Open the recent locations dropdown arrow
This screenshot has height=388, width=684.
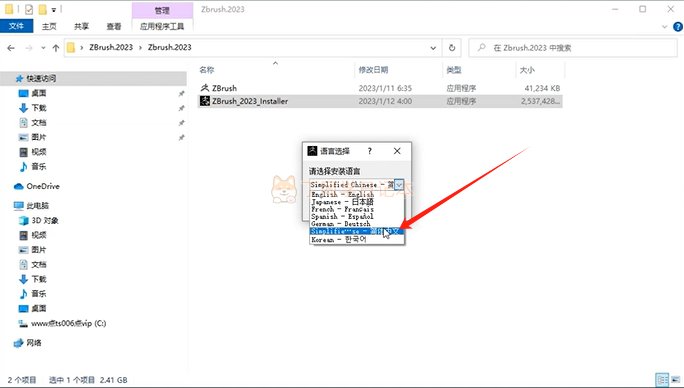(x=43, y=48)
